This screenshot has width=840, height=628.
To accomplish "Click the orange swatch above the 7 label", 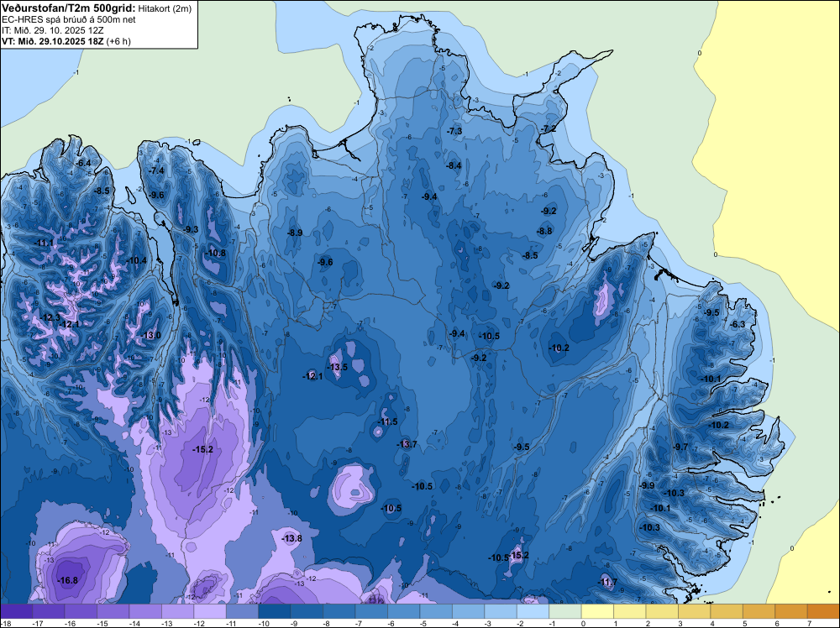I will tap(823, 611).
